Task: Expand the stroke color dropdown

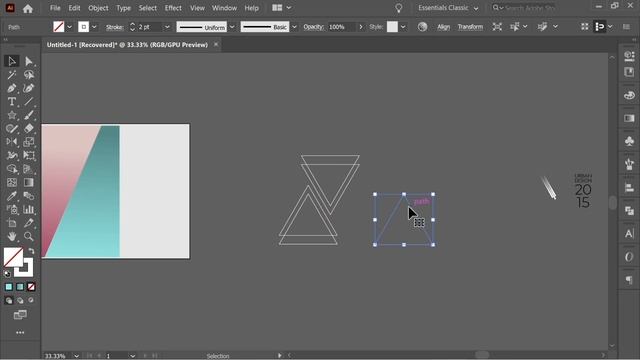Action: [94, 27]
